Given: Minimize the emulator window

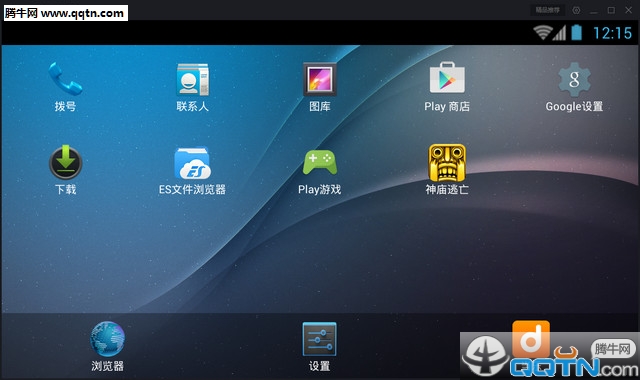Looking at the screenshot, I should click(594, 10).
